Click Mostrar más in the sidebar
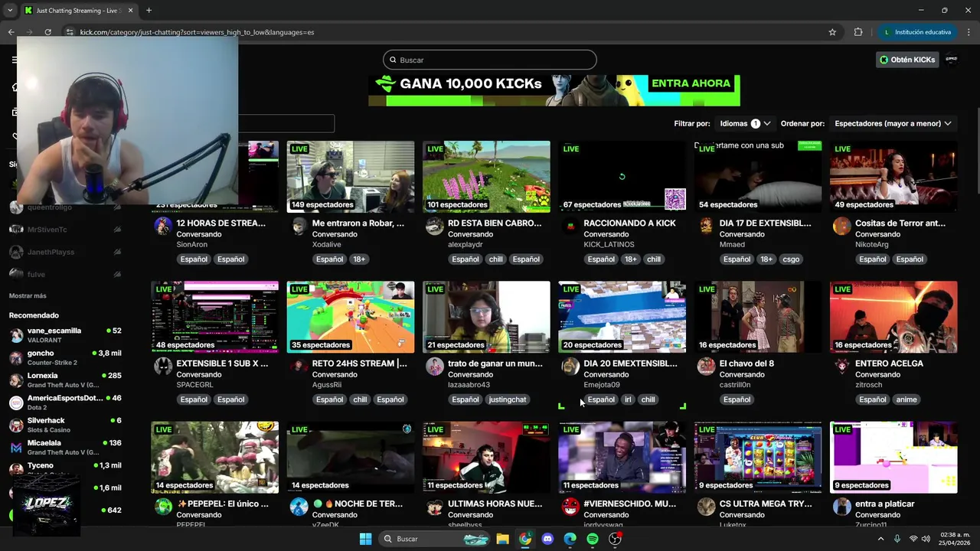The image size is (980, 551). pos(28,296)
